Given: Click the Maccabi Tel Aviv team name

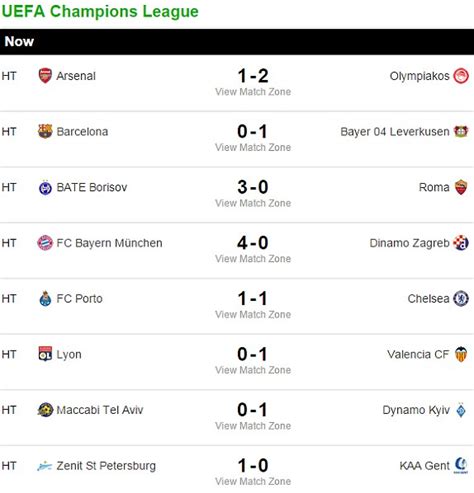Looking at the screenshot, I should point(100,410).
